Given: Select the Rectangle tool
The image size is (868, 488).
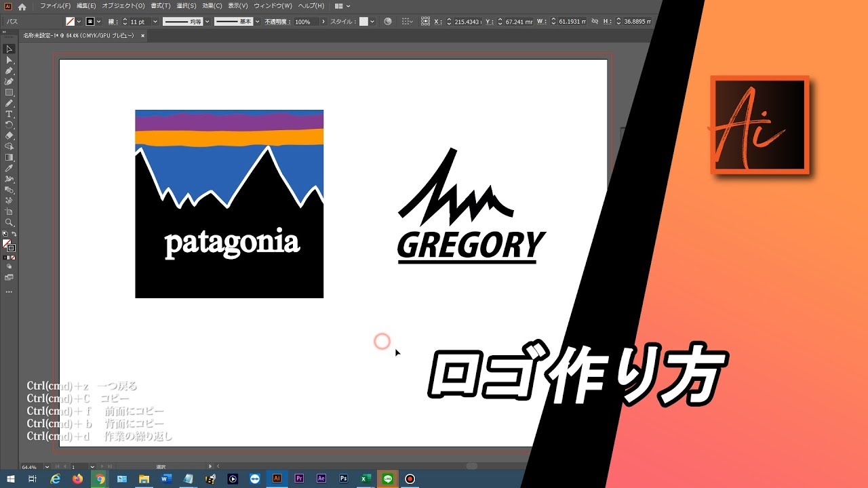Looking at the screenshot, I should tap(9, 92).
